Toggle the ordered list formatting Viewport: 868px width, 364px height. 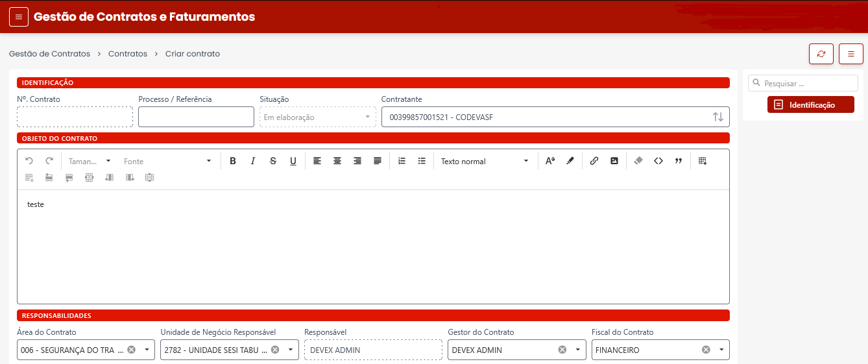402,161
